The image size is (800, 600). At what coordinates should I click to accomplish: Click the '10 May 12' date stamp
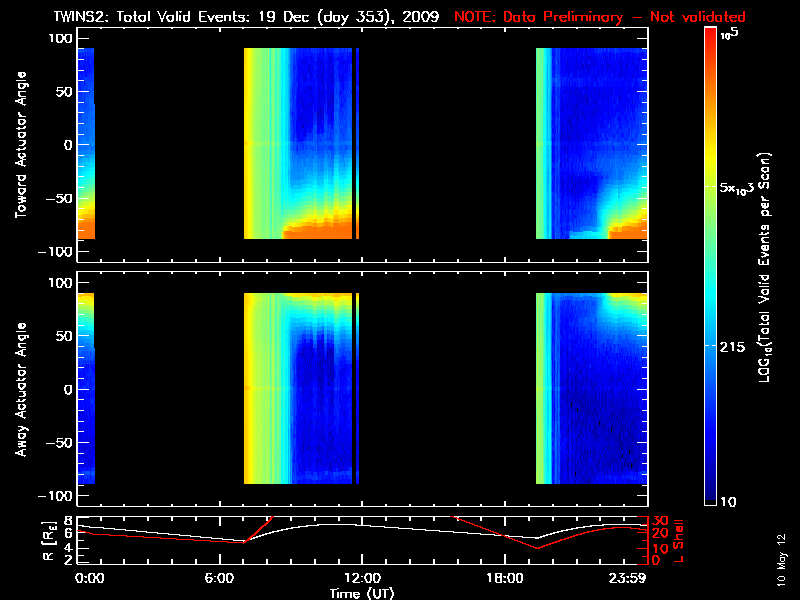click(782, 560)
